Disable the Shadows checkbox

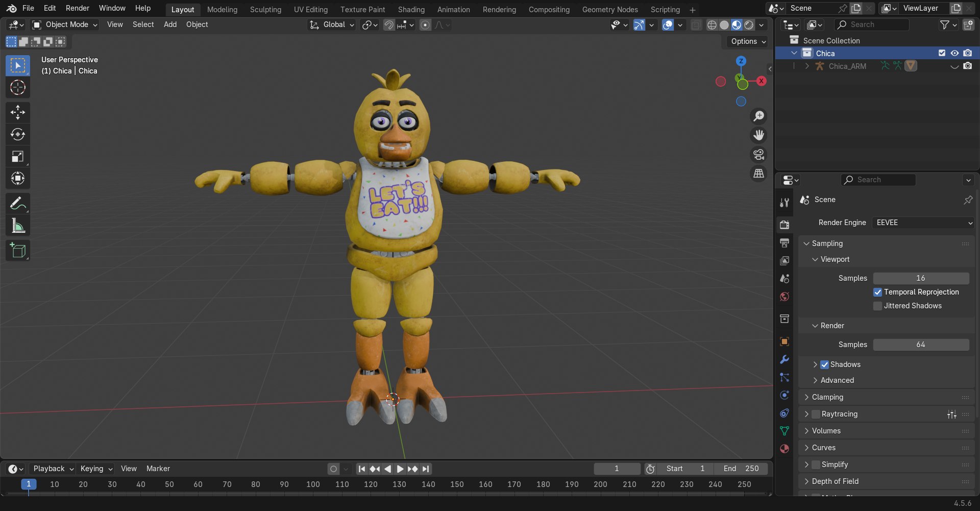[x=824, y=365]
